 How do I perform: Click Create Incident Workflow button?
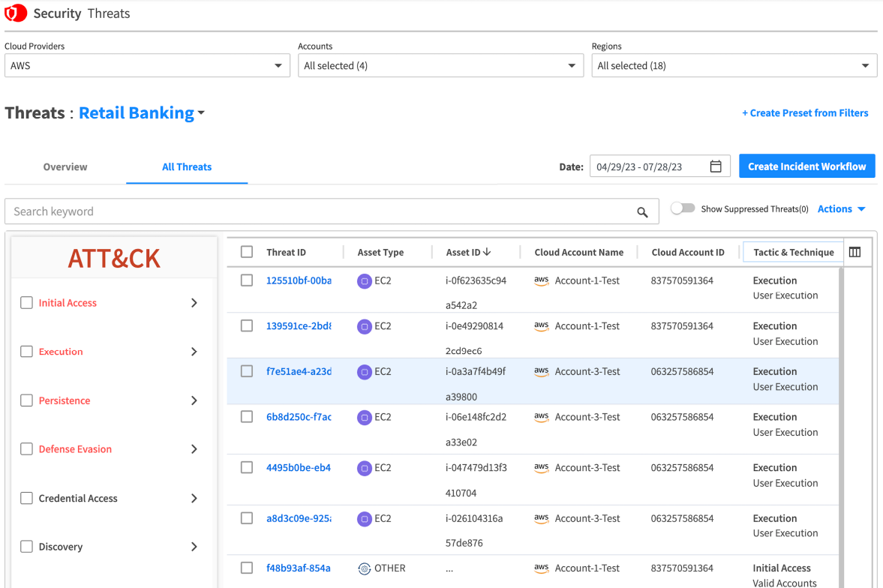(x=807, y=166)
